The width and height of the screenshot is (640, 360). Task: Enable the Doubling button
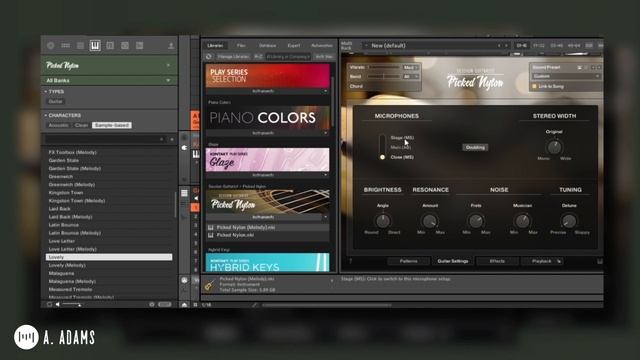click(x=475, y=147)
